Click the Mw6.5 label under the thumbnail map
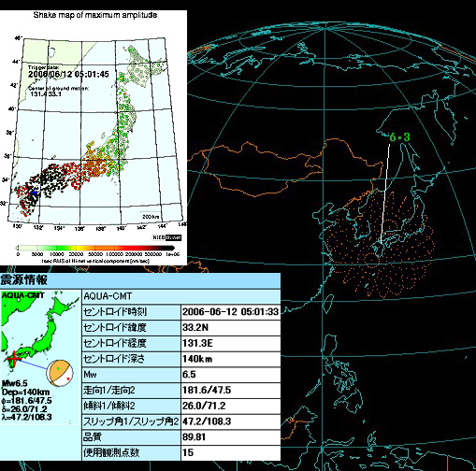Viewport: 476px width, 471px height. tap(14, 383)
